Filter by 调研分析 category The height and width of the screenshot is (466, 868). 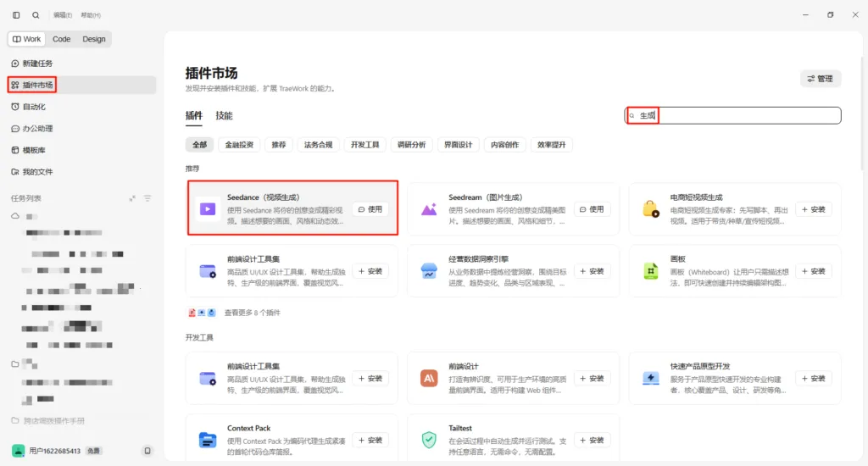tap(411, 144)
